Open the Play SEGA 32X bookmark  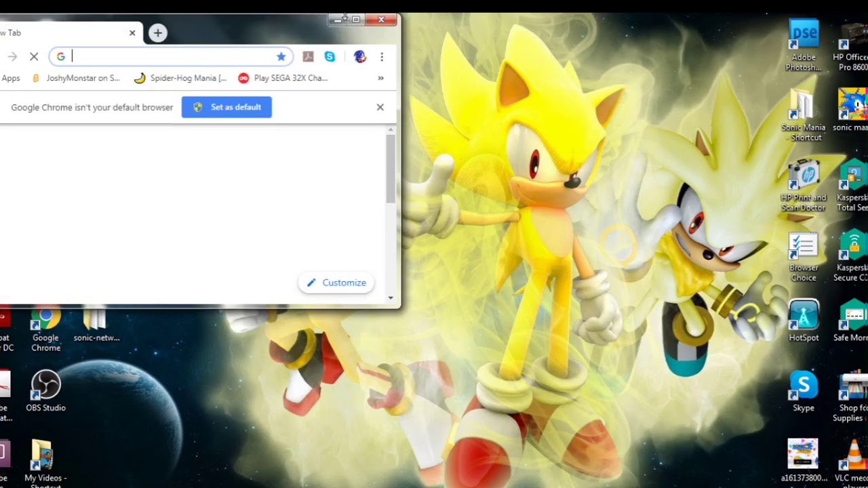[283, 78]
